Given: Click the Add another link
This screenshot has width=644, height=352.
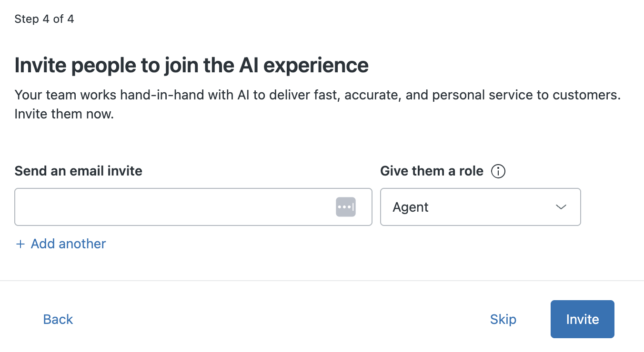Looking at the screenshot, I should click(68, 244).
